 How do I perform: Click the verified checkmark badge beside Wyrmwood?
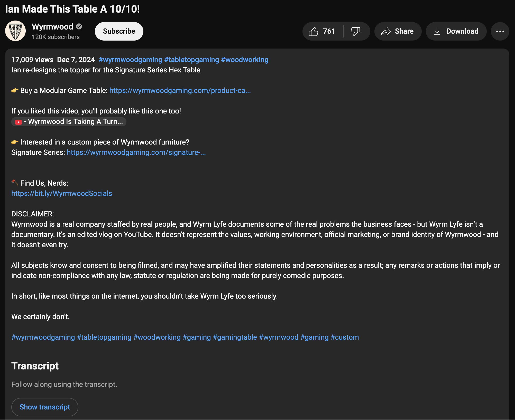pyautogui.click(x=79, y=26)
